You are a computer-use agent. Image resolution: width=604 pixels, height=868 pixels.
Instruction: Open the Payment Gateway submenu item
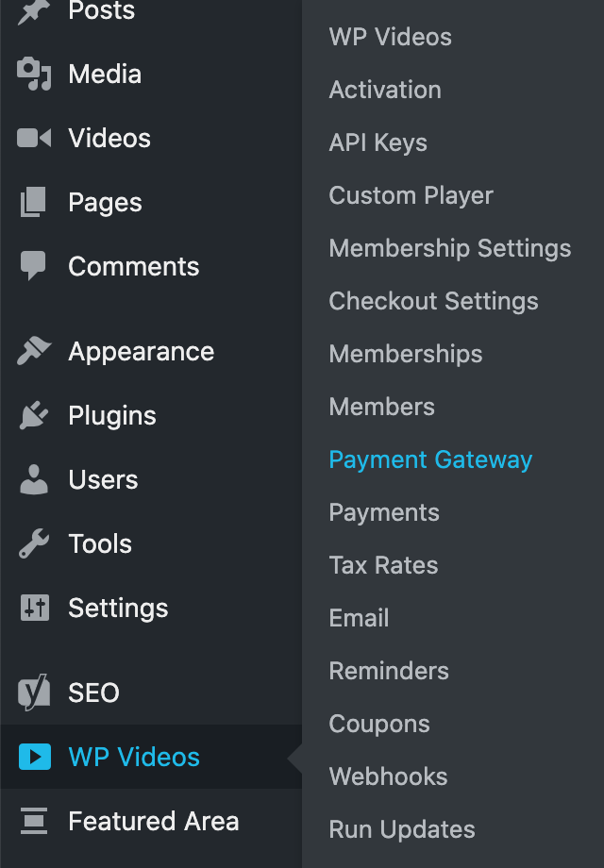(430, 459)
